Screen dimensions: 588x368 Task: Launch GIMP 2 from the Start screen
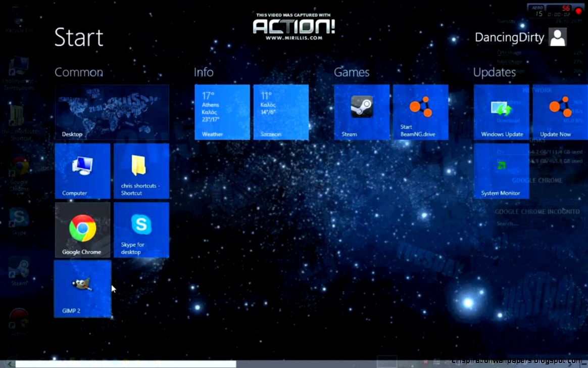(x=82, y=289)
